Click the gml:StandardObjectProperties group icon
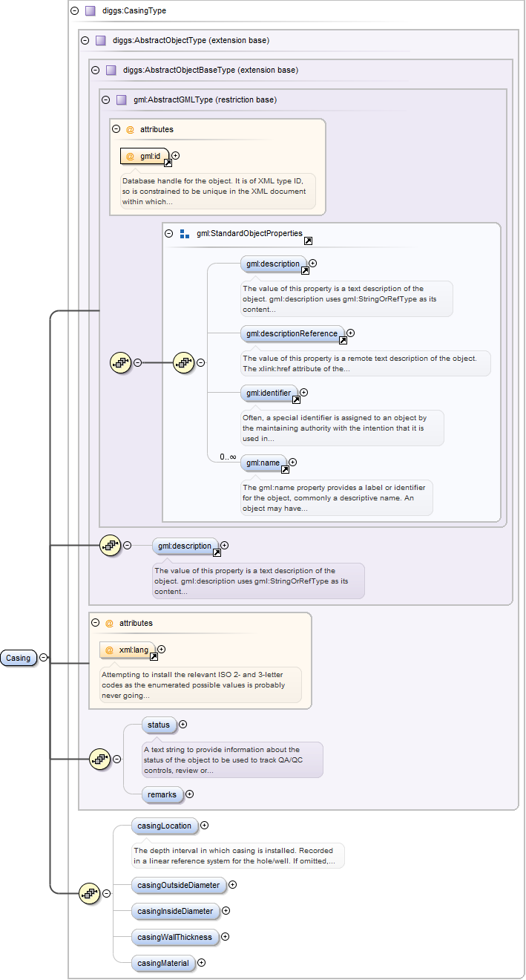 [x=185, y=233]
